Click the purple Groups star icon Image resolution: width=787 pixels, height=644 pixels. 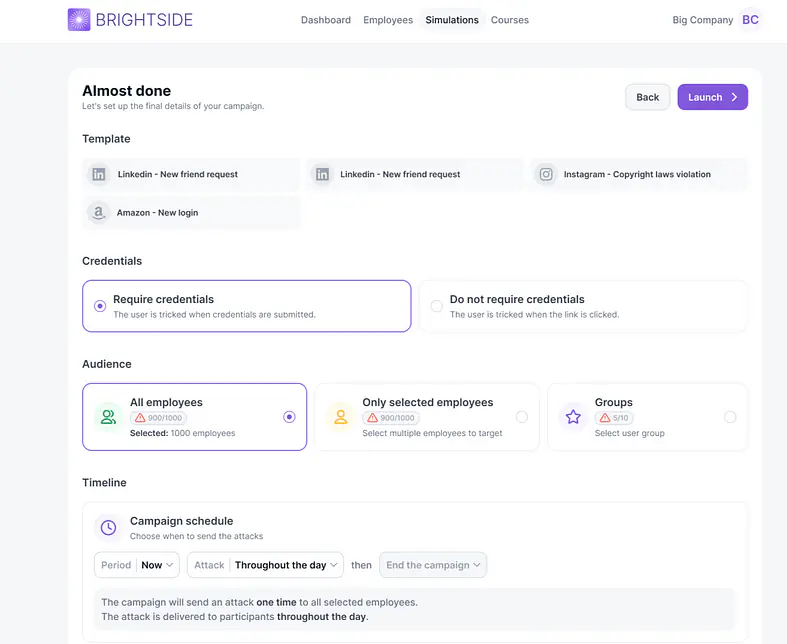point(573,417)
